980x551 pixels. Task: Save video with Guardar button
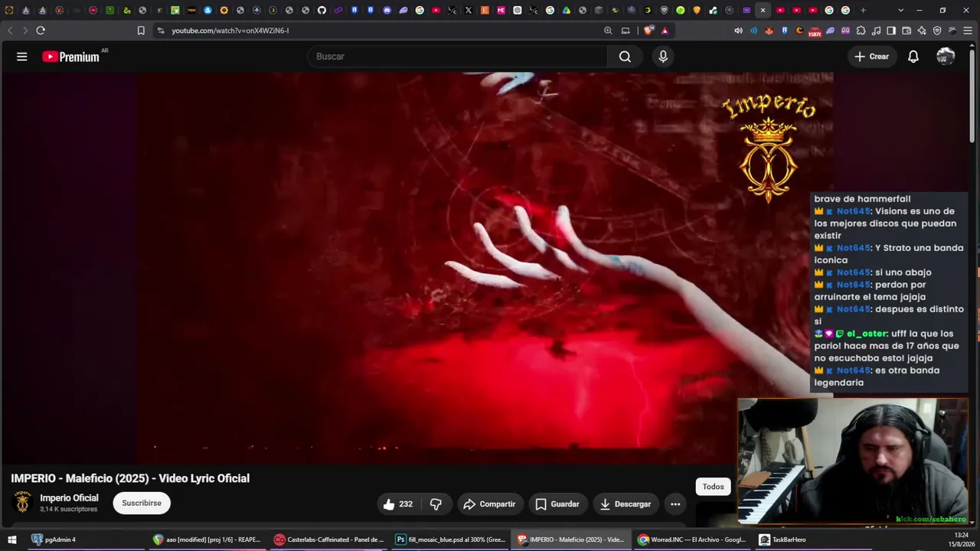point(557,504)
